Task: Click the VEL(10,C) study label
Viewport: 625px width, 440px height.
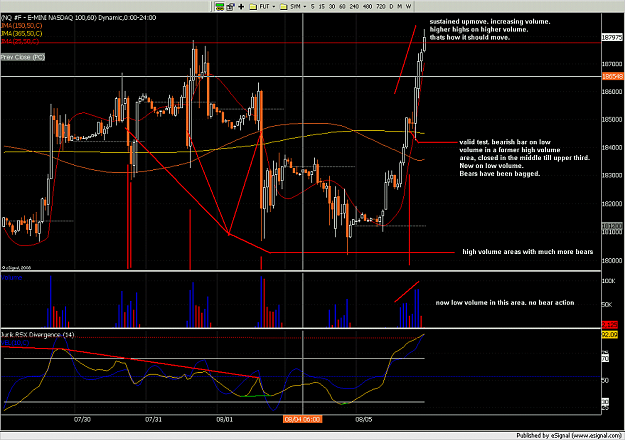Action: [x=15, y=343]
